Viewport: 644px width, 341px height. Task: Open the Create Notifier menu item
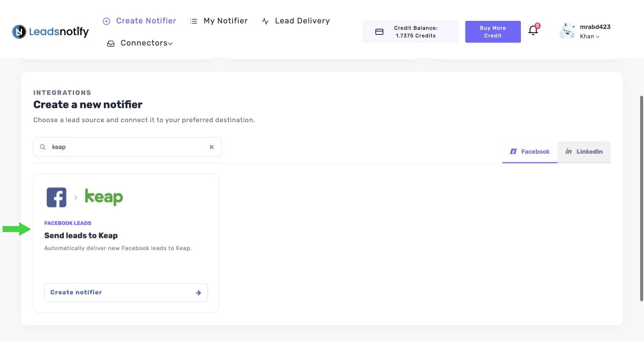(140, 21)
